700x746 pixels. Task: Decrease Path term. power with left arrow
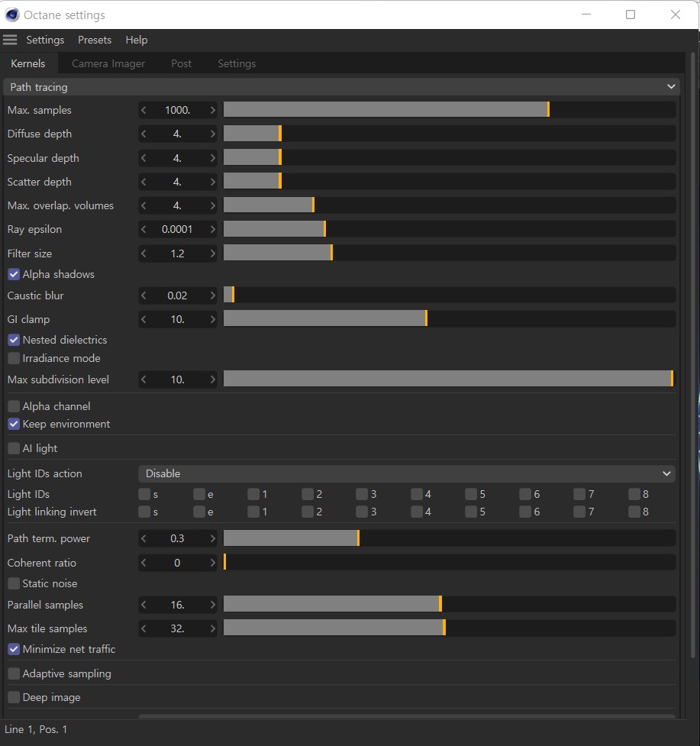coord(144,538)
